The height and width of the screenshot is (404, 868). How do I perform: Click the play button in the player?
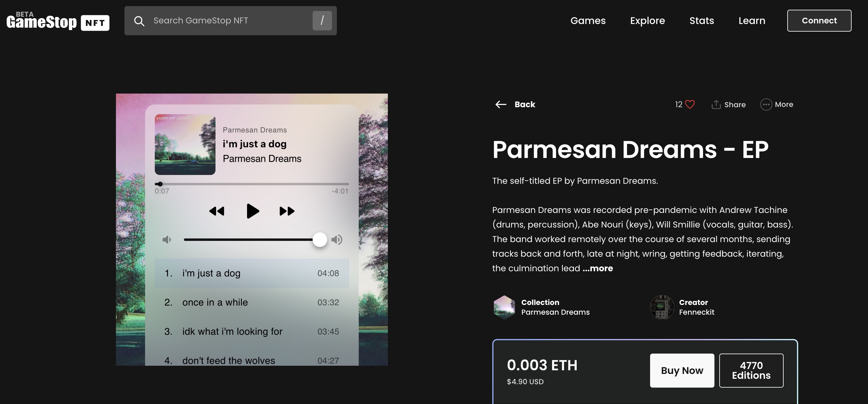(253, 211)
